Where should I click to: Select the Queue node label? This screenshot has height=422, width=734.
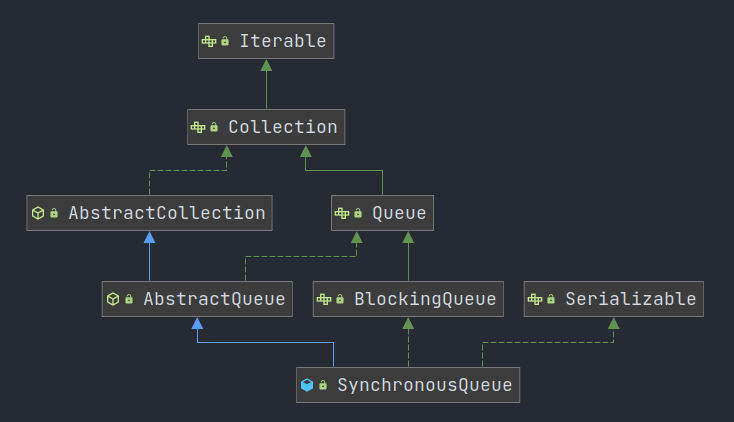pos(399,213)
